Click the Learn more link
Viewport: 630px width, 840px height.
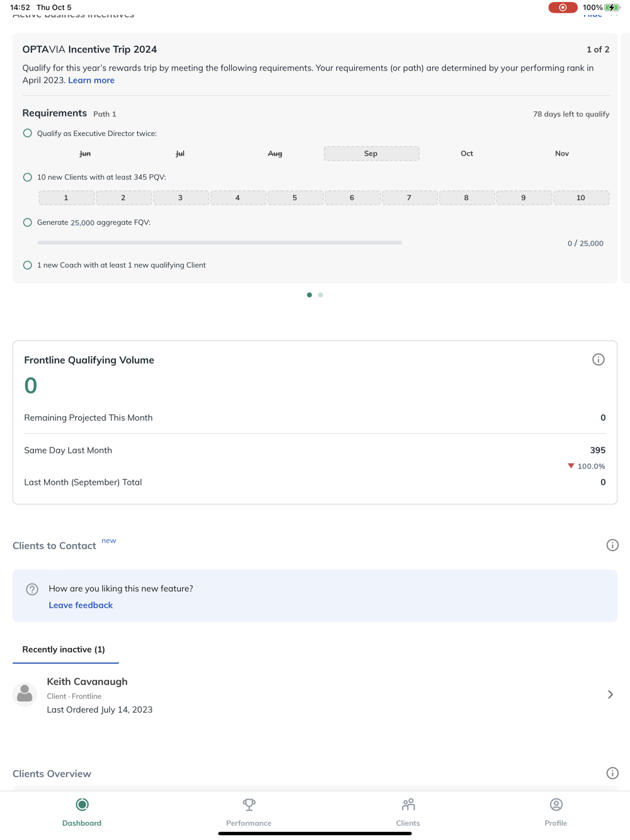[x=91, y=80]
